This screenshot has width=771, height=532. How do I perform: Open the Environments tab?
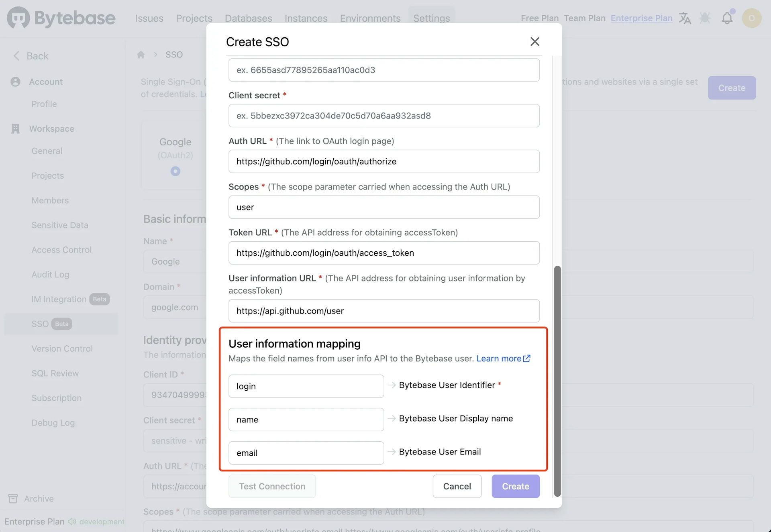[x=370, y=18]
